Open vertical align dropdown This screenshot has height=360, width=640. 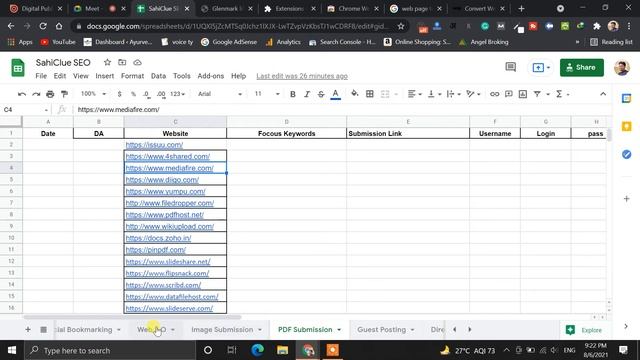tap(434, 94)
